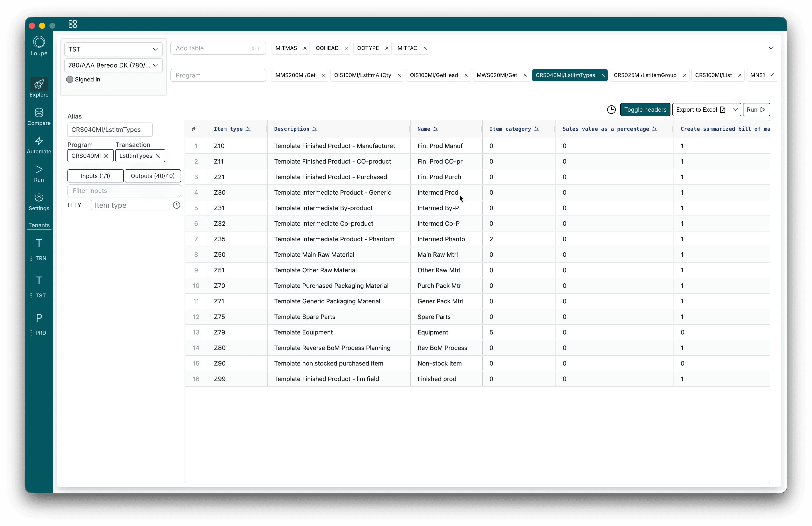This screenshot has width=812, height=526.
Task: Open the Automate lightning icon
Action: pyautogui.click(x=39, y=141)
